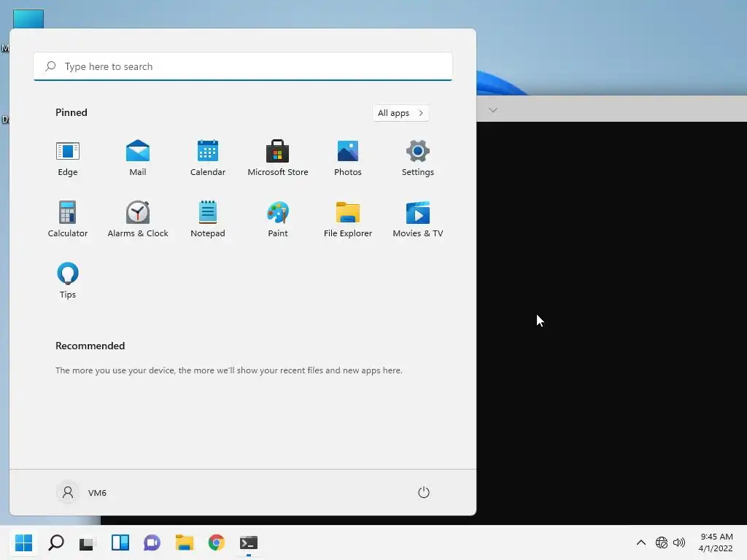This screenshot has height=560, width=747.
Task: Select the desktop icon at top left
Action: (x=28, y=18)
